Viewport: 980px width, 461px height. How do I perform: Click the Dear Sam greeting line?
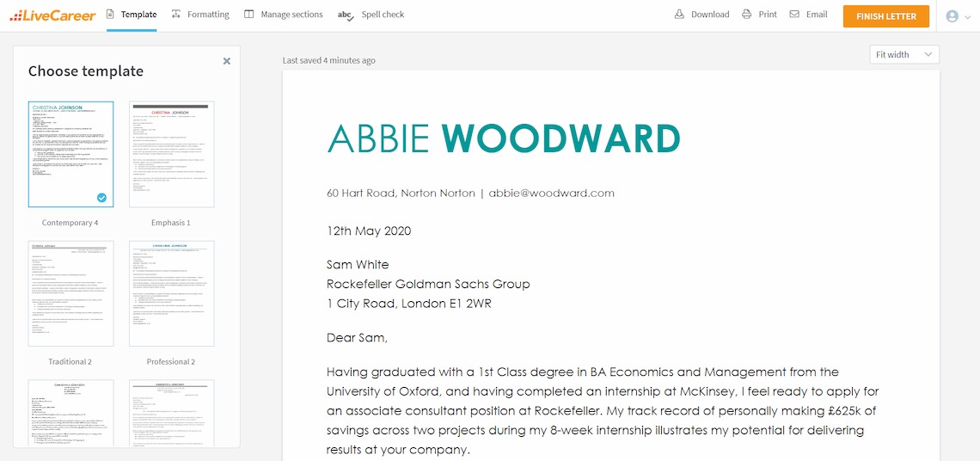coord(357,337)
